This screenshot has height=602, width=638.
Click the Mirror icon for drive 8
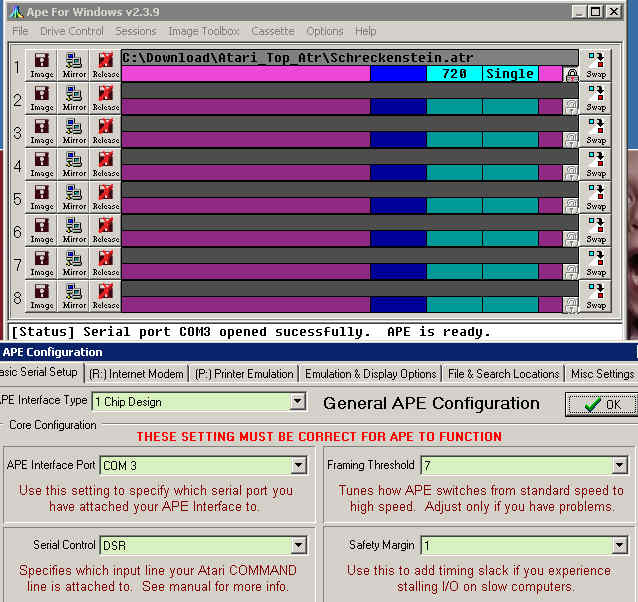(x=73, y=296)
